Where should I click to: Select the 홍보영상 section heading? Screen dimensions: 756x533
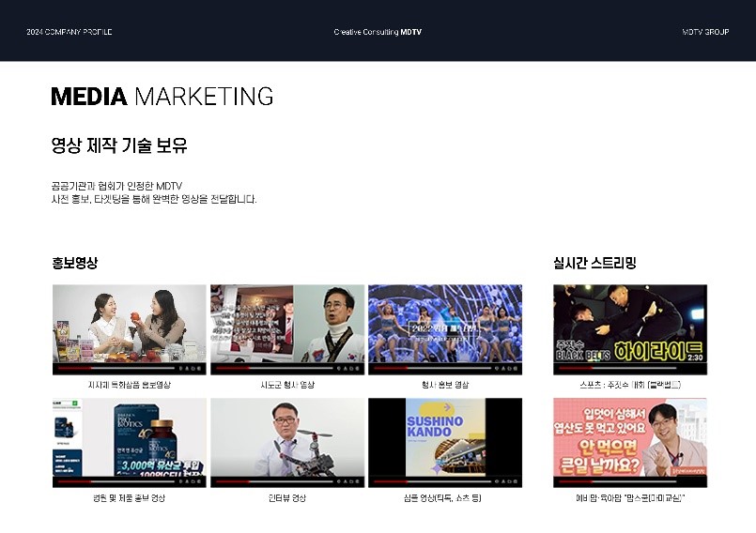coord(75,264)
